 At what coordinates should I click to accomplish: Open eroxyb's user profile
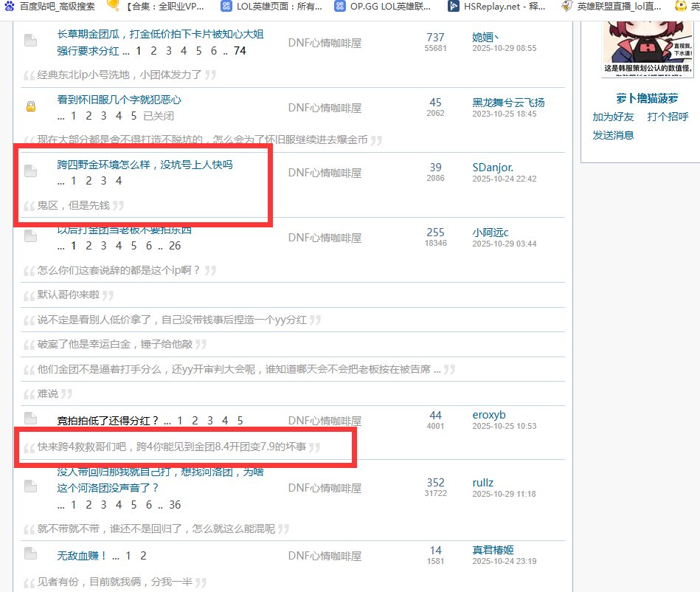[x=488, y=415]
